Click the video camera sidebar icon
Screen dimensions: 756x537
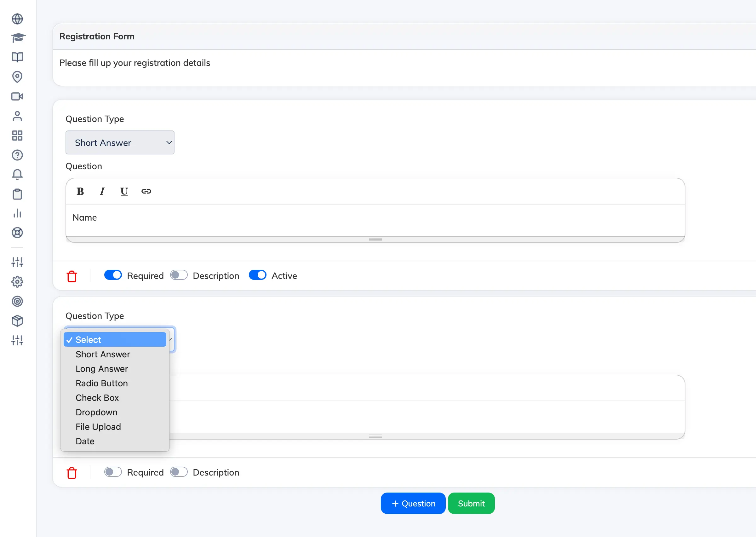tap(17, 96)
